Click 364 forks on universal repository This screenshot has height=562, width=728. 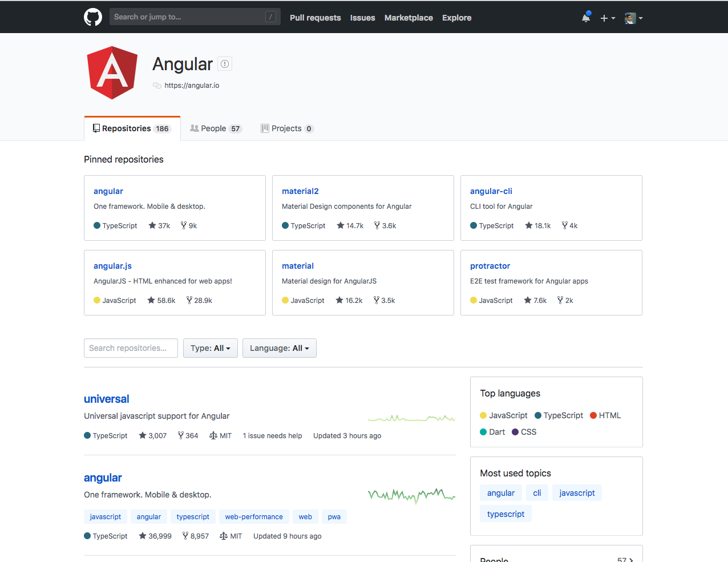(188, 435)
